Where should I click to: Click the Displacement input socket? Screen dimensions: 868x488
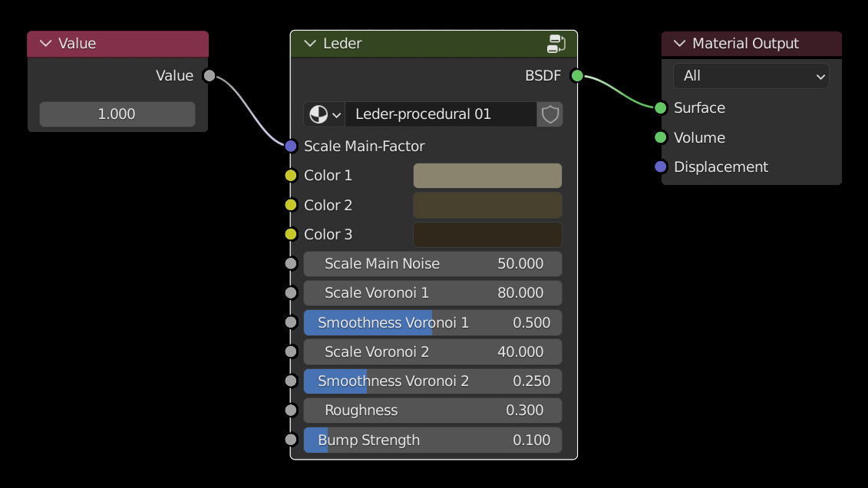(661, 167)
